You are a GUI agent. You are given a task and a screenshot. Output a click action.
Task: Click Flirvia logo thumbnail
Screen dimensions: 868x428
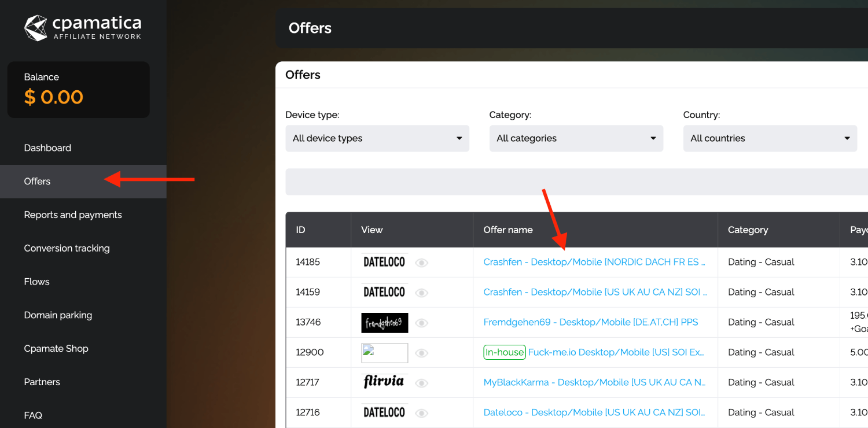[384, 382]
